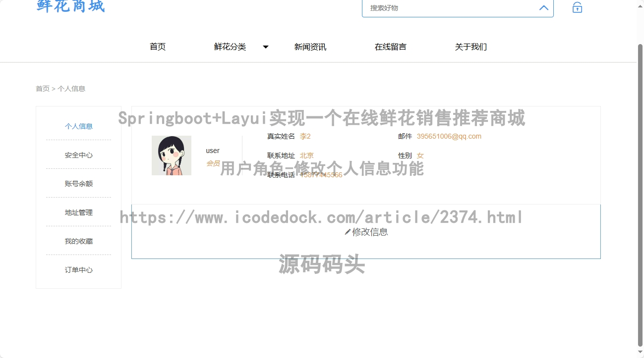644x358 pixels.
Task: Click the gender value 女
Action: [x=420, y=155]
